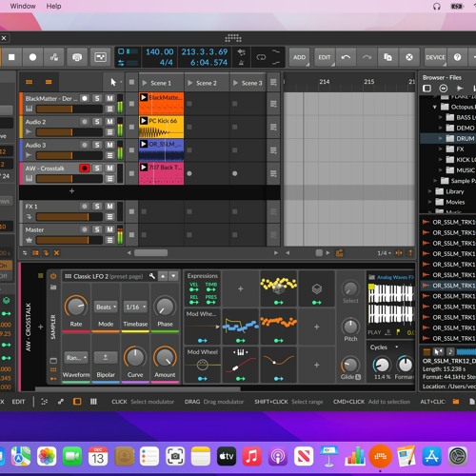Image resolution: width=476 pixels, height=476 pixels.
Task: Expand the DRUM folder in browser
Action: [440, 138]
